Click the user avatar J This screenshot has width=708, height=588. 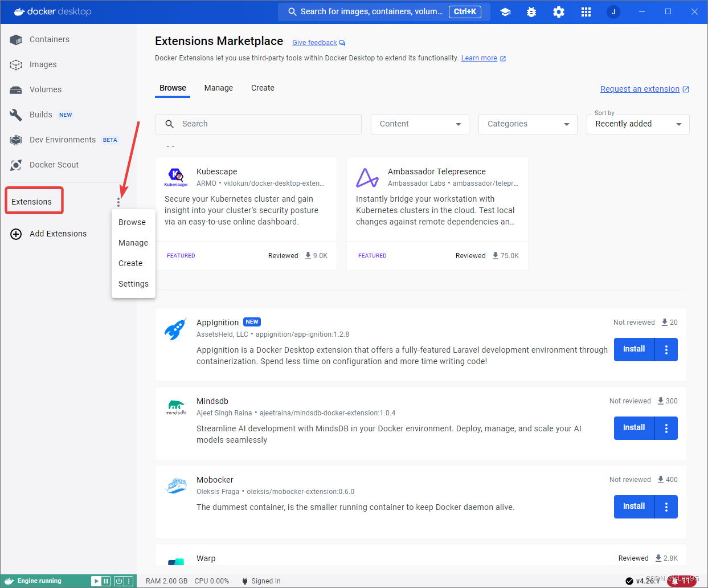(613, 12)
